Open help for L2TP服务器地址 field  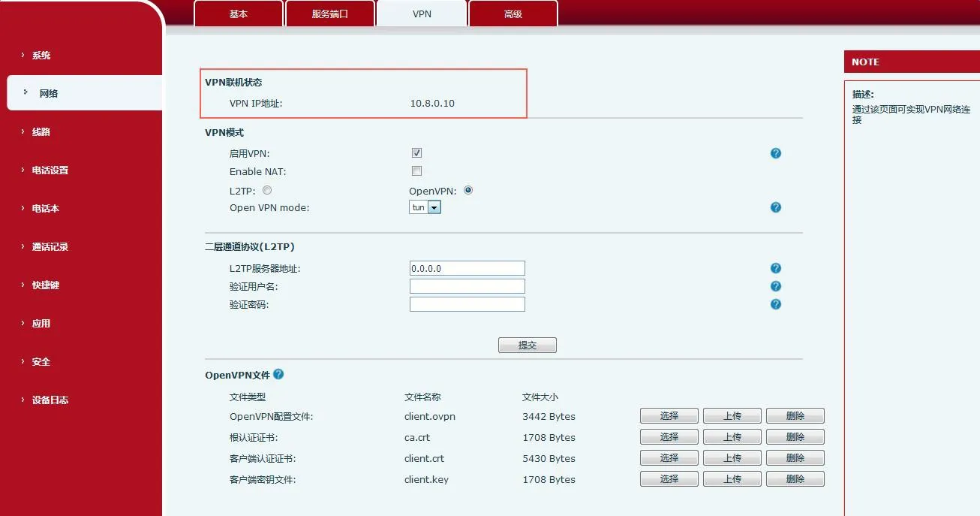pos(775,267)
